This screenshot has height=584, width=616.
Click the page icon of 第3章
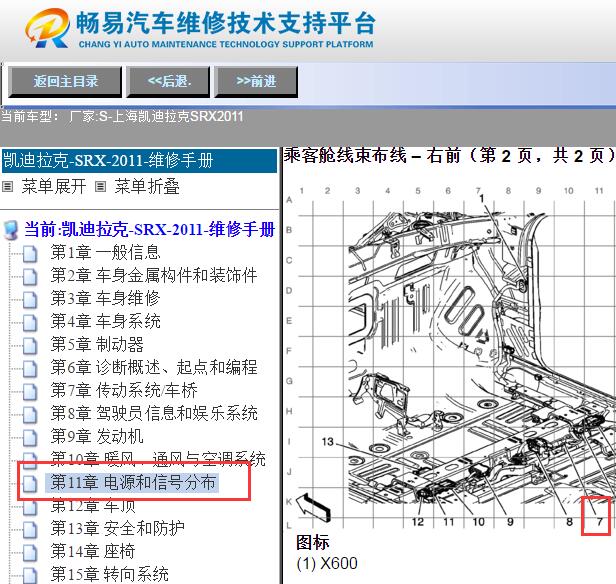click(x=30, y=299)
